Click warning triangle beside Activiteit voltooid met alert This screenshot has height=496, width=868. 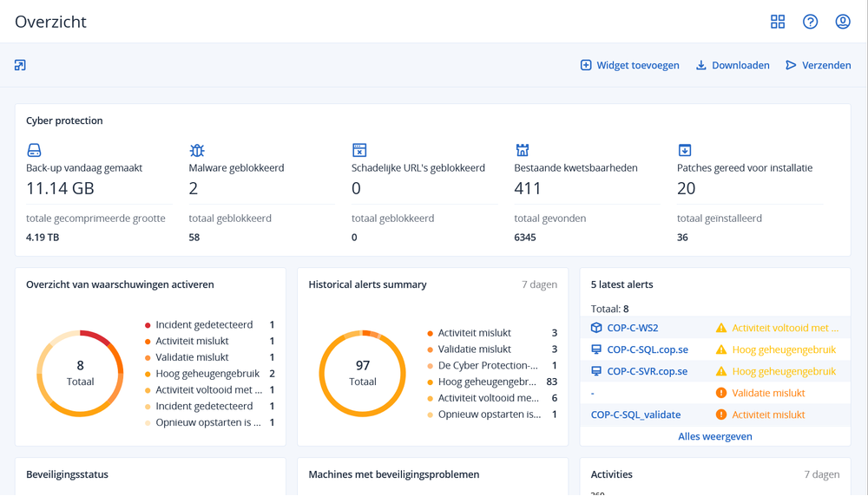(720, 328)
